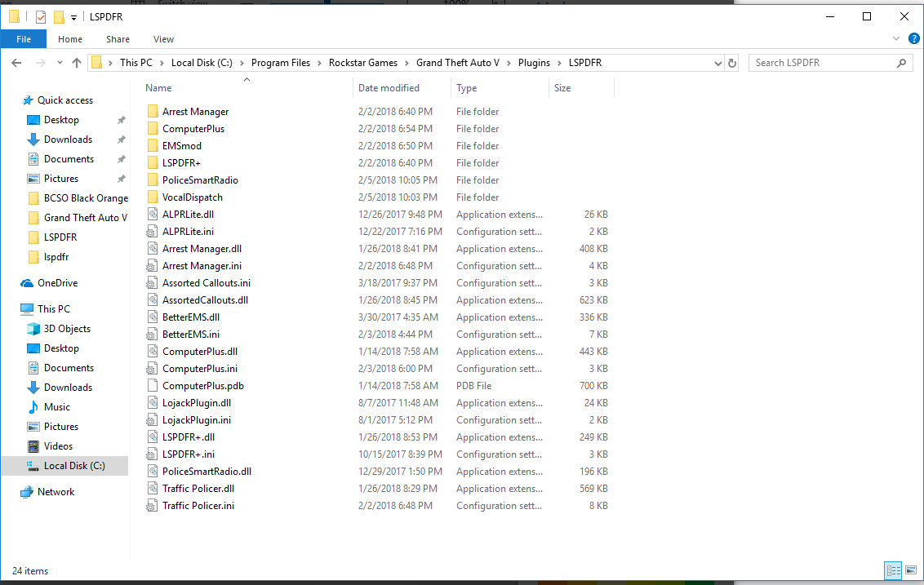The height and width of the screenshot is (585, 924).
Task: Switch to Details view icon in status bar
Action: coord(893,570)
